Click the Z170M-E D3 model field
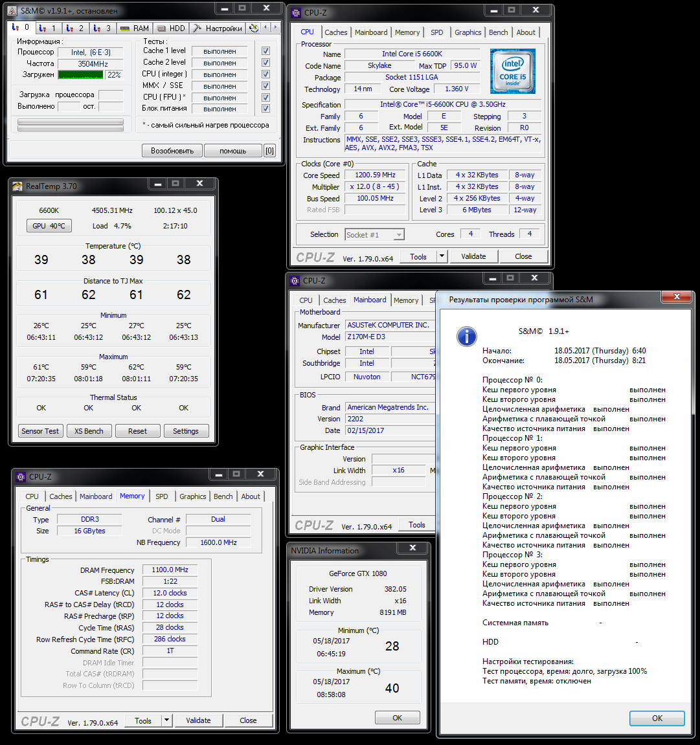Image resolution: width=700 pixels, height=745 pixels. click(390, 337)
